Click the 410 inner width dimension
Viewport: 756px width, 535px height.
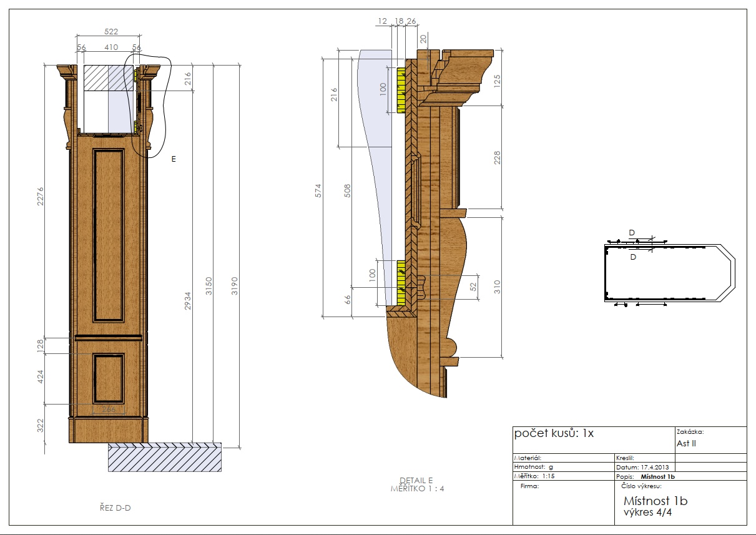point(111,47)
